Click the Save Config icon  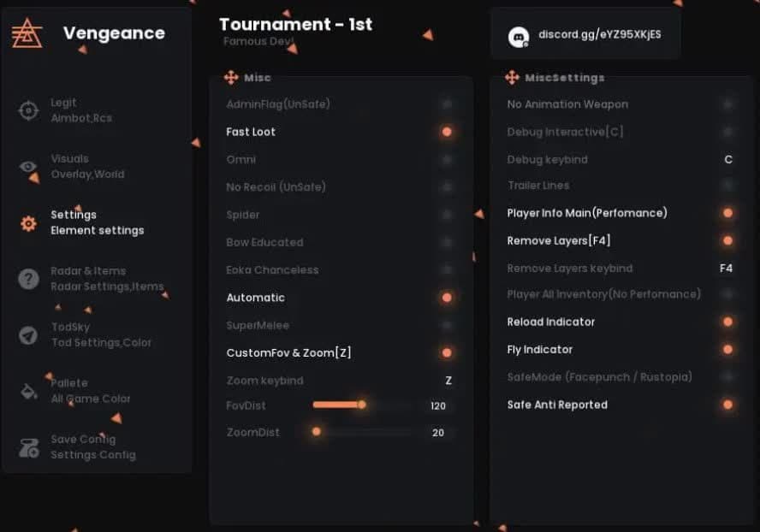point(28,446)
